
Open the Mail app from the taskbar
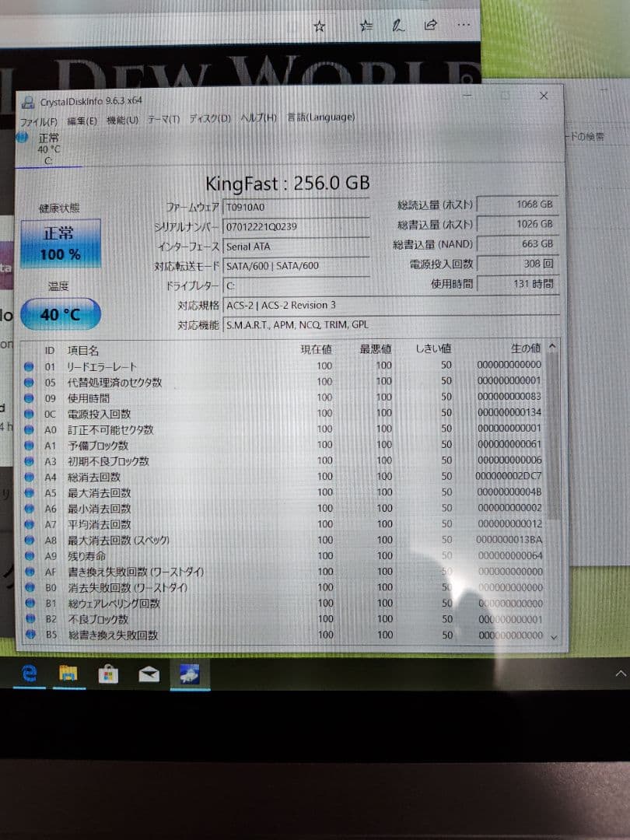pyautogui.click(x=149, y=674)
